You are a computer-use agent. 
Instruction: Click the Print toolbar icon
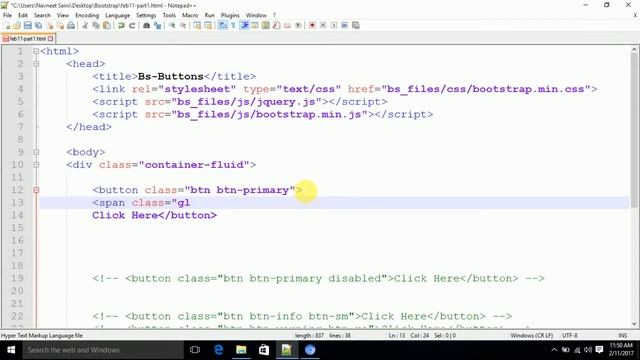[x=71, y=25]
